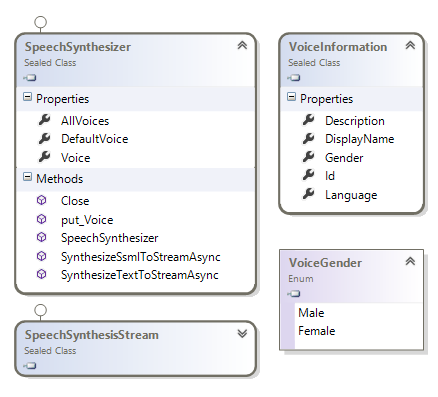438x397 pixels.
Task: Collapse the SpeechSynthesizer class box
Action: click(242, 45)
